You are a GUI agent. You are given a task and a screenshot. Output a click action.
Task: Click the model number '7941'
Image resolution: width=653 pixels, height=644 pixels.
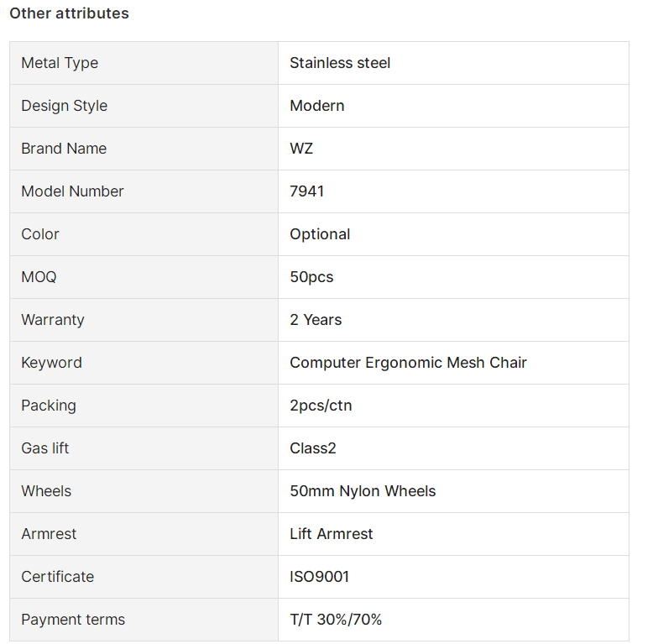pos(306,191)
